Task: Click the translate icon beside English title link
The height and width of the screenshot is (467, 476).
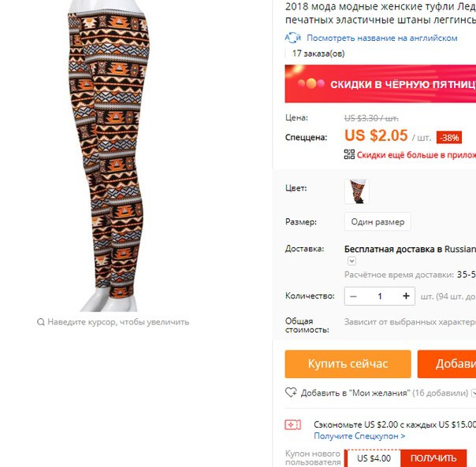Action: [292, 38]
